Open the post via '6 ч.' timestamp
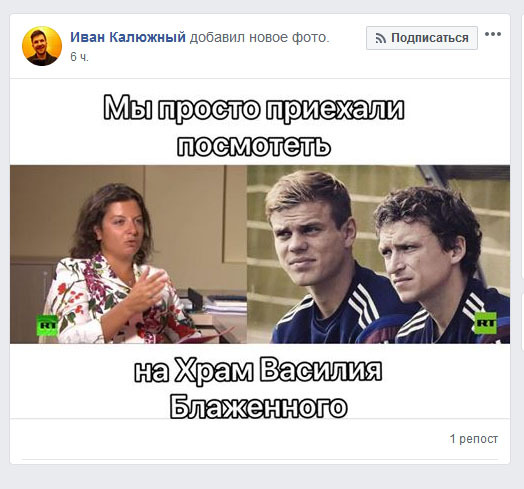Image resolution: width=524 pixels, height=489 pixels. tap(80, 57)
